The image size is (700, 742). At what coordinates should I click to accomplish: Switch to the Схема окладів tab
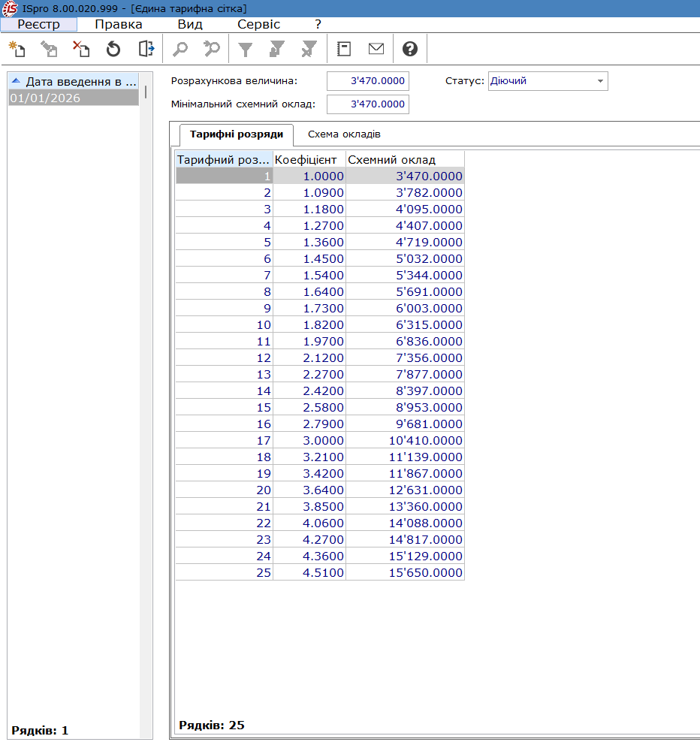tap(344, 134)
